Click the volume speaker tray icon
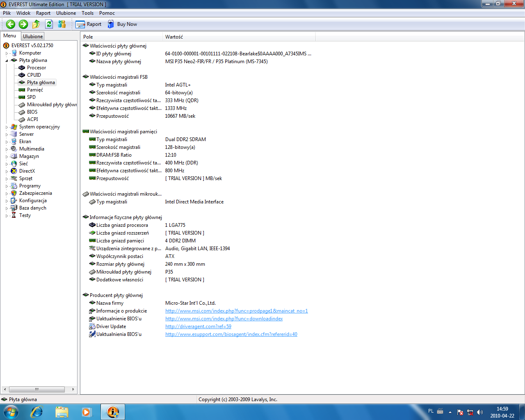This screenshot has height=420, width=525. click(x=480, y=412)
